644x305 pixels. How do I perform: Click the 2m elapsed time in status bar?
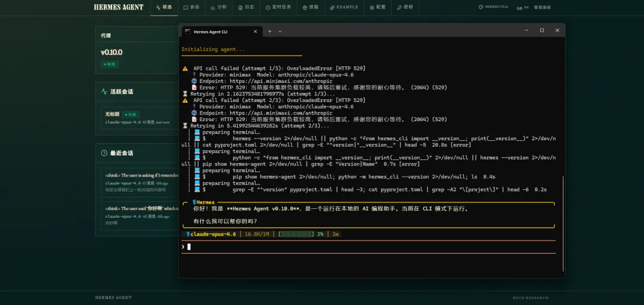(336, 235)
